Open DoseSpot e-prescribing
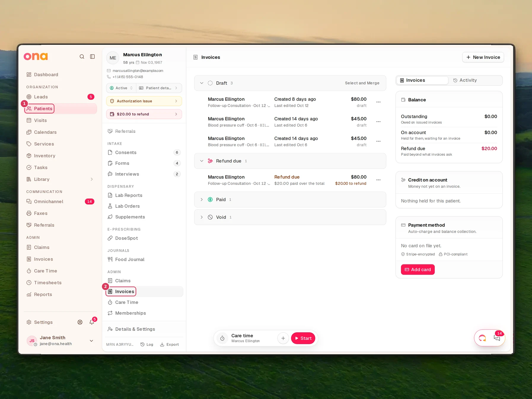Screen dimensions: 532x399 click(x=144, y=238)
